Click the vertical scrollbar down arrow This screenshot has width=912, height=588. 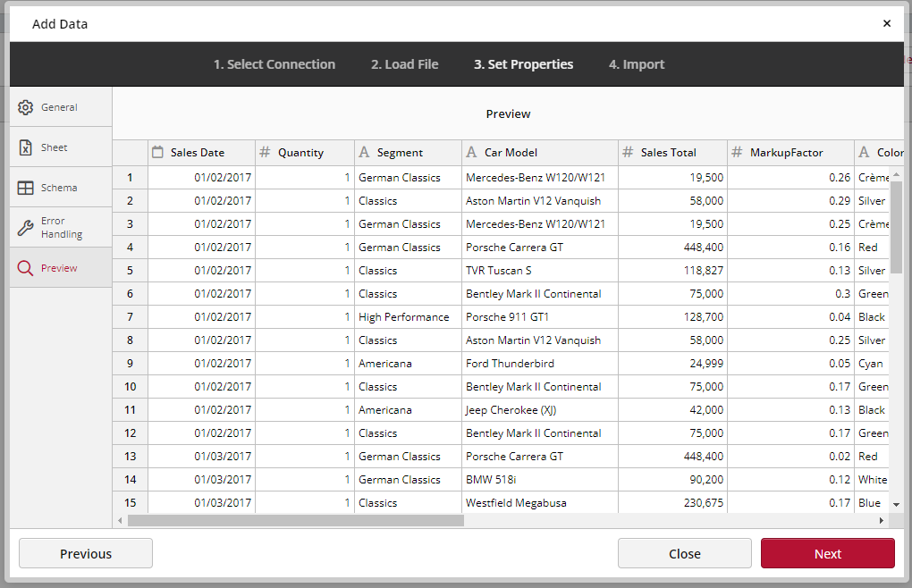[x=896, y=505]
